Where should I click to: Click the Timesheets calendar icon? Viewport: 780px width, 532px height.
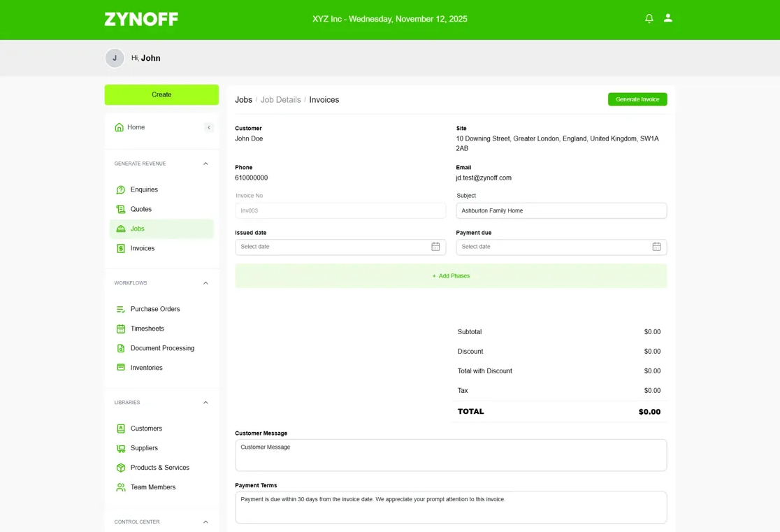coord(120,329)
